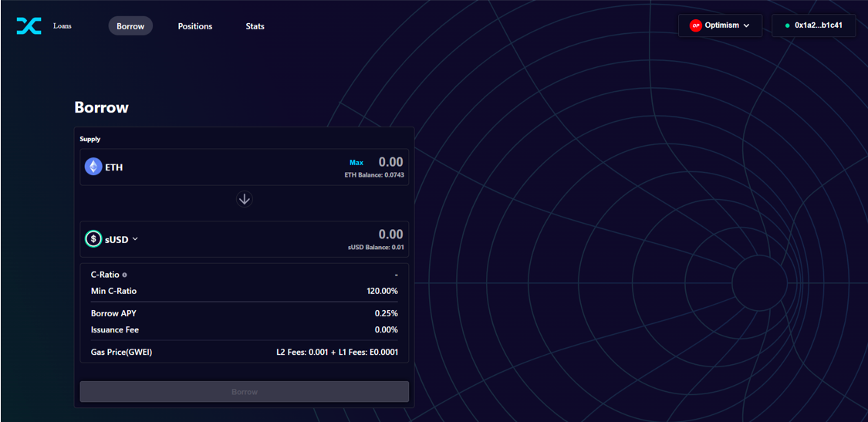Click the Synthetix logo icon

[29, 25]
